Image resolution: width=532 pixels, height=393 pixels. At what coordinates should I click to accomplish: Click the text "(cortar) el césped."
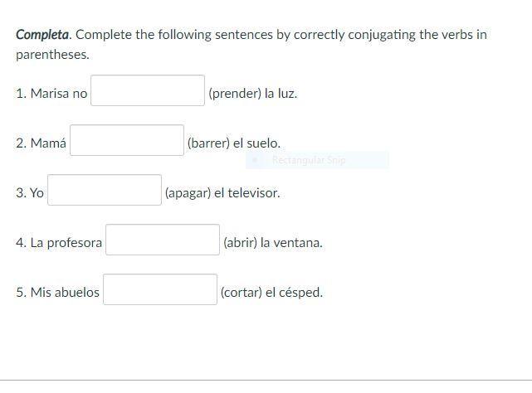pyautogui.click(x=271, y=293)
